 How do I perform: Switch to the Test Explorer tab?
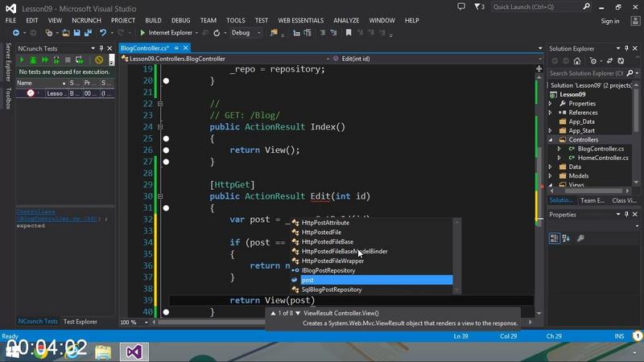click(x=80, y=322)
